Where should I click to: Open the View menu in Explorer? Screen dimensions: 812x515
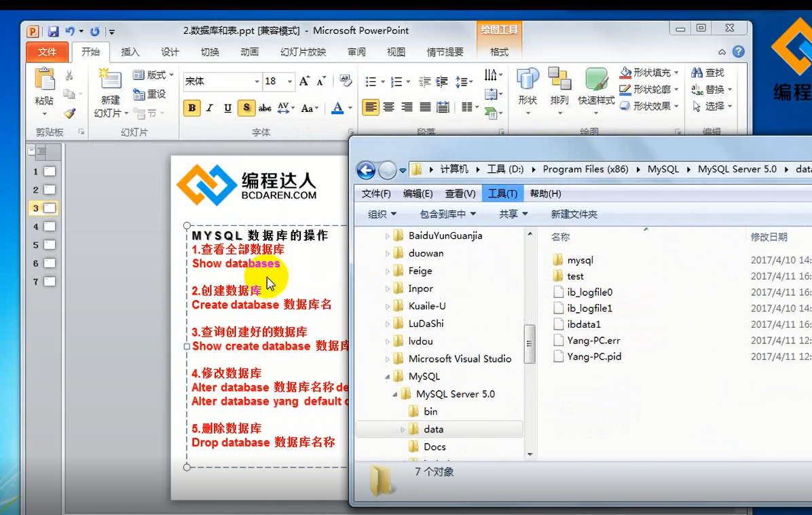coord(460,193)
